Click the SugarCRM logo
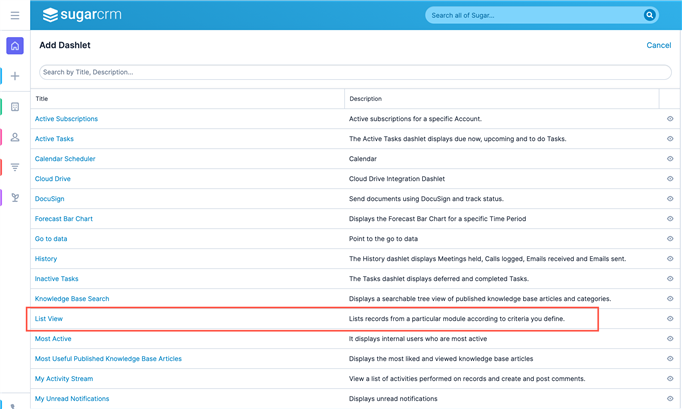Viewport: 682px width, 409px height. (x=82, y=15)
